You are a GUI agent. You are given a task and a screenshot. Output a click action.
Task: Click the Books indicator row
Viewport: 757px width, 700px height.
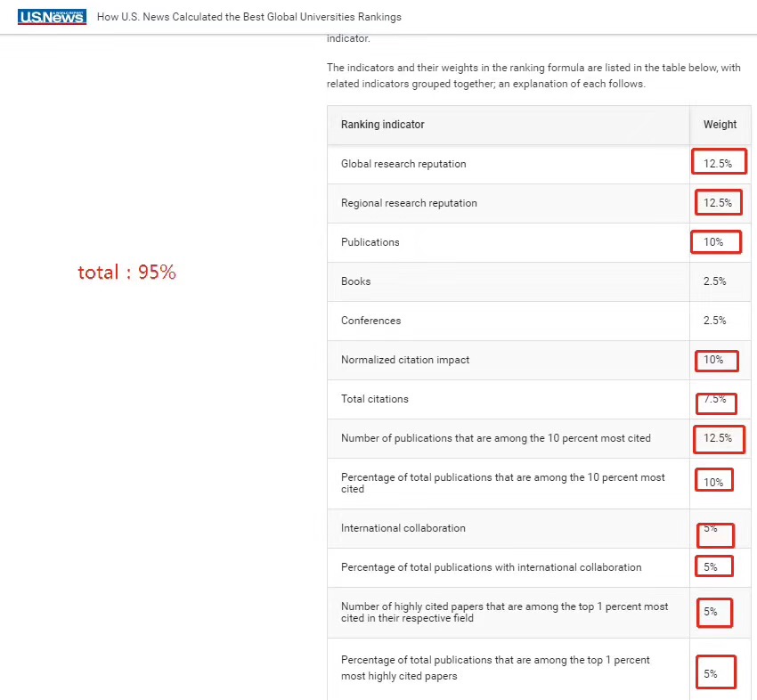pos(539,282)
